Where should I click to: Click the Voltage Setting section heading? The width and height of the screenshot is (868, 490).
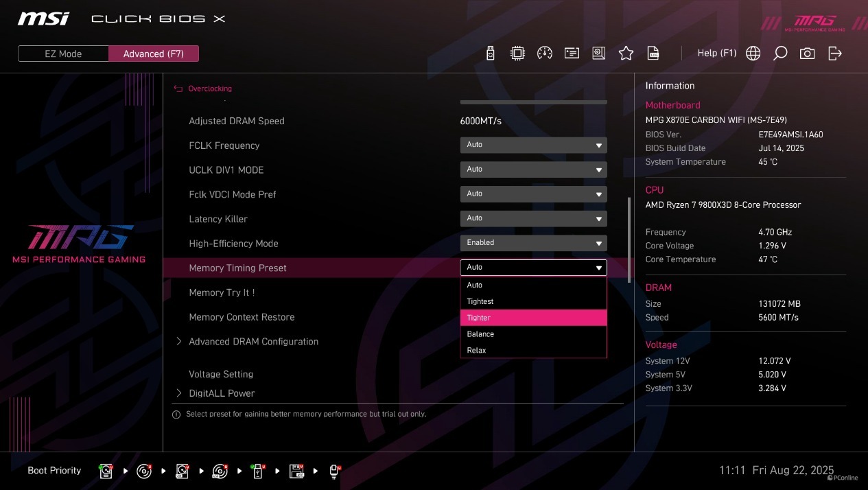[221, 374]
